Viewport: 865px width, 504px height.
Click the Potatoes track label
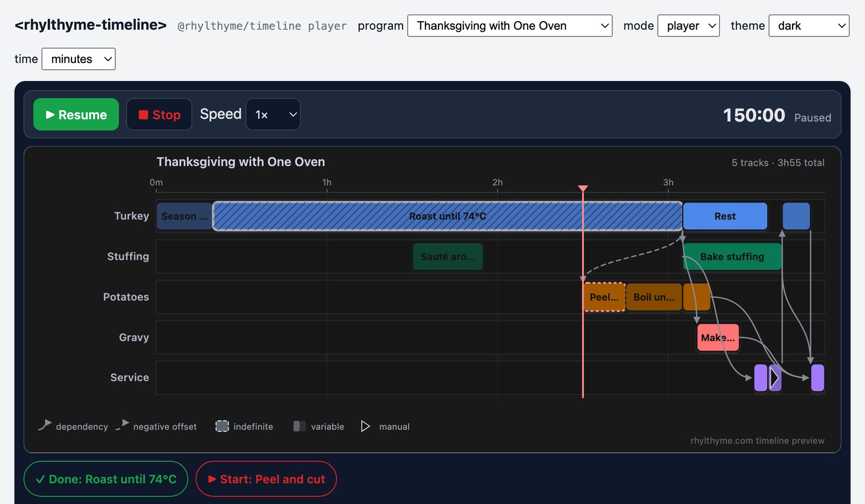coord(126,297)
